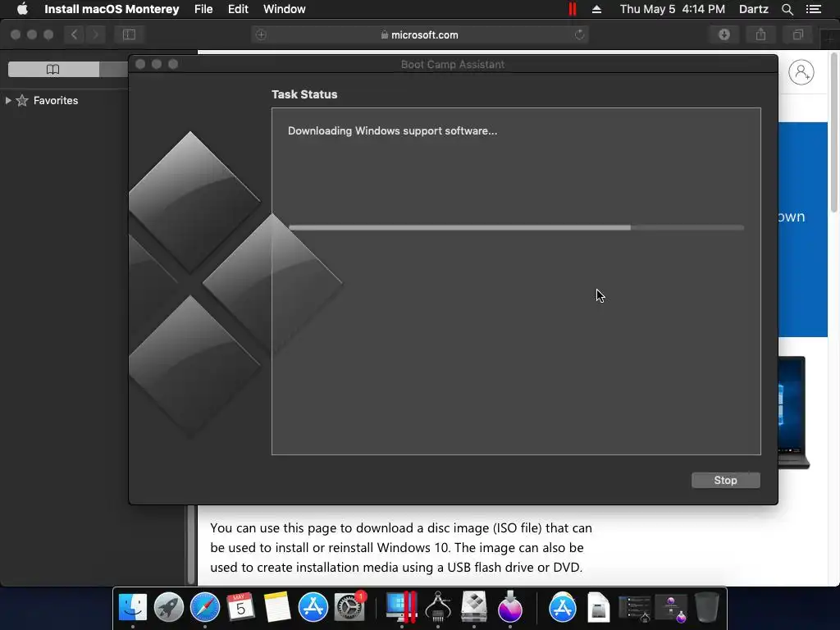Viewport: 840px width, 630px height.
Task: Click the Microsoft account sign-in icon
Action: [801, 72]
